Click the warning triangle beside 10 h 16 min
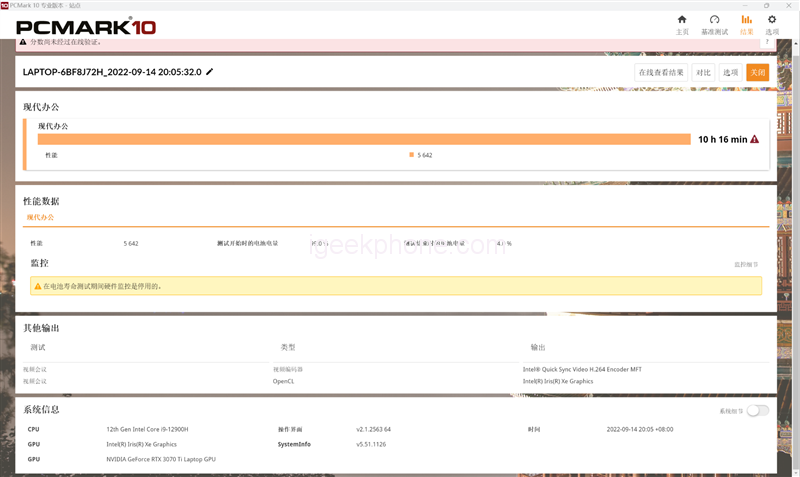800x477 pixels. pyautogui.click(x=754, y=139)
